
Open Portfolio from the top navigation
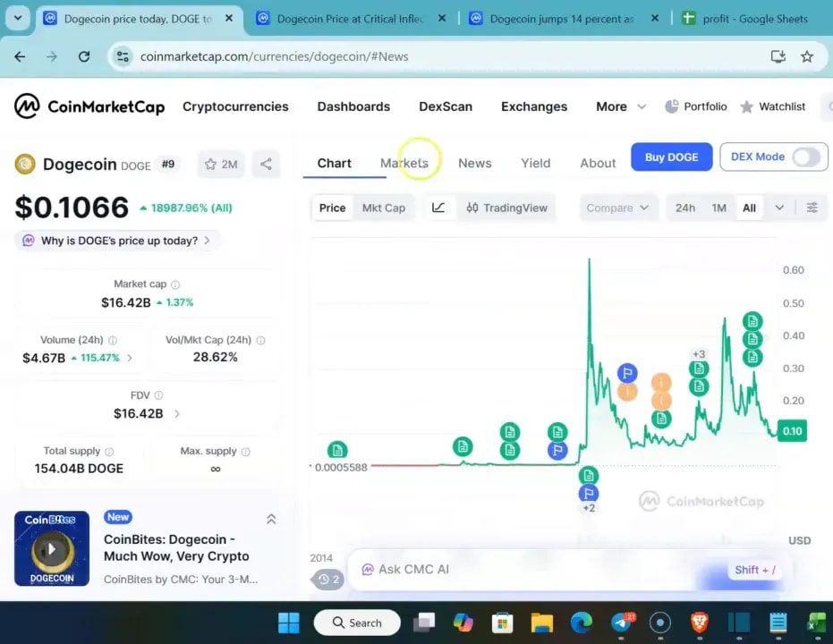pyautogui.click(x=695, y=106)
